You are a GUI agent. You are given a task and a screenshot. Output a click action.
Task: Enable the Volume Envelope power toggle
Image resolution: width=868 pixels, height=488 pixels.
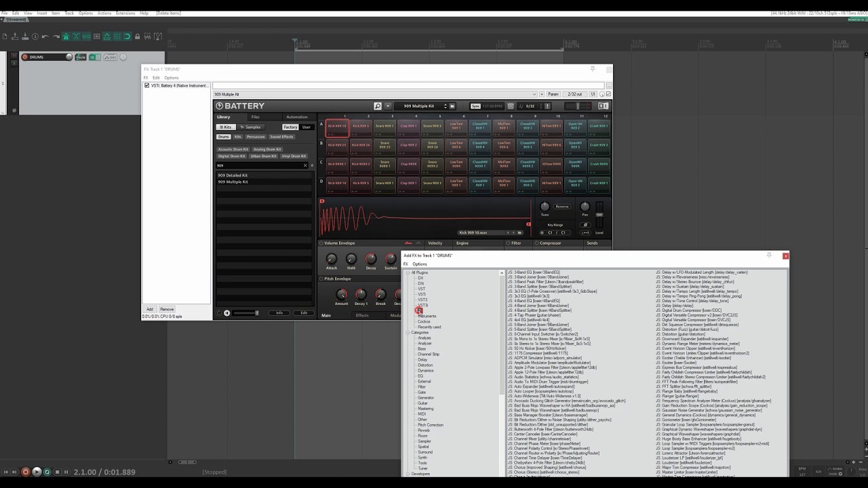[x=321, y=243]
